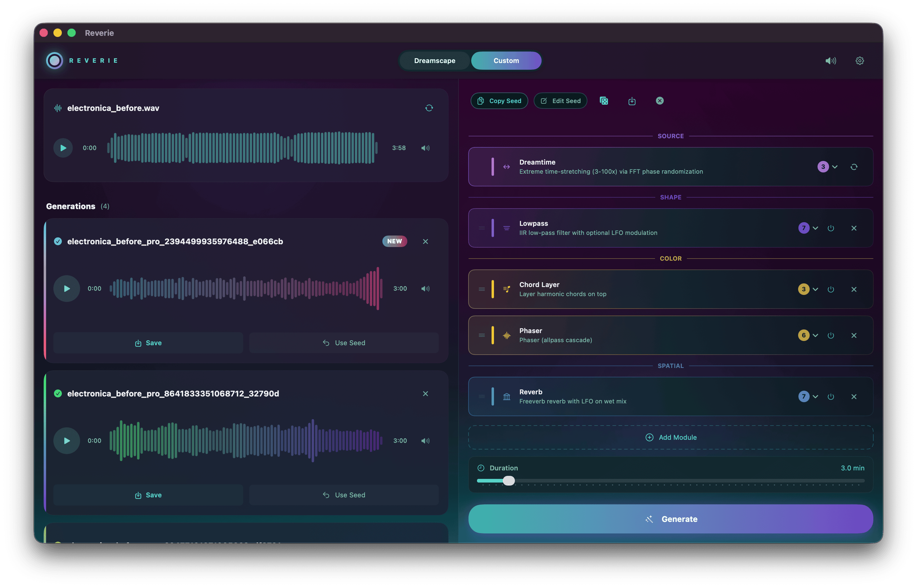Randomize seed with dice icon
The image size is (917, 588).
(603, 101)
